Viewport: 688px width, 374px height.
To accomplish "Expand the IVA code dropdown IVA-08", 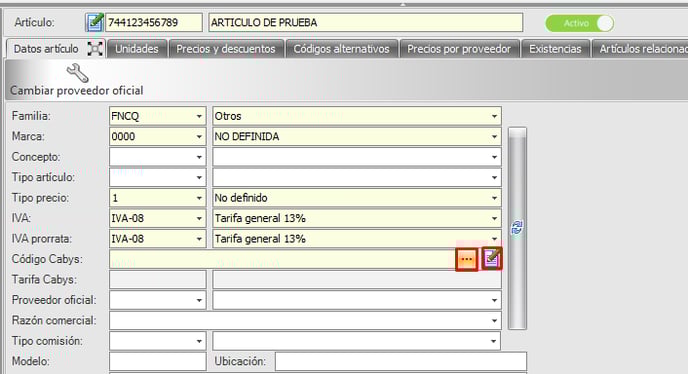I will (199, 219).
